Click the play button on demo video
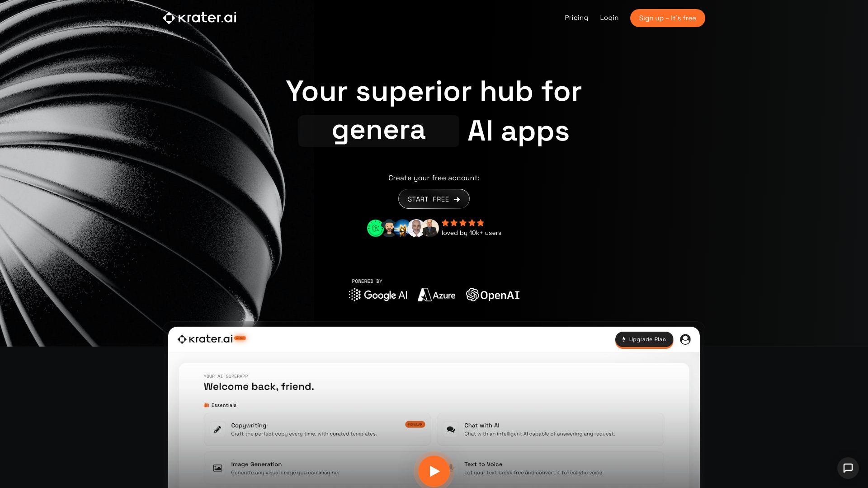Image resolution: width=868 pixels, height=488 pixels. tap(434, 471)
